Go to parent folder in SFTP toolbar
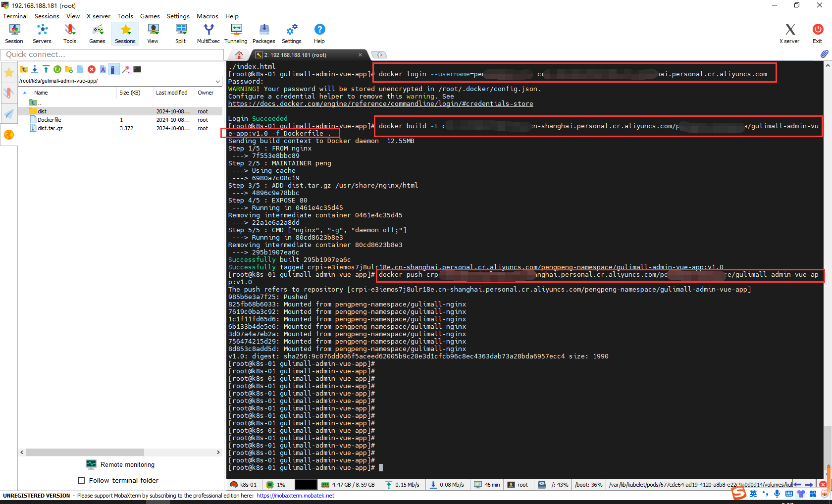This screenshot has width=832, height=504. click(24, 69)
